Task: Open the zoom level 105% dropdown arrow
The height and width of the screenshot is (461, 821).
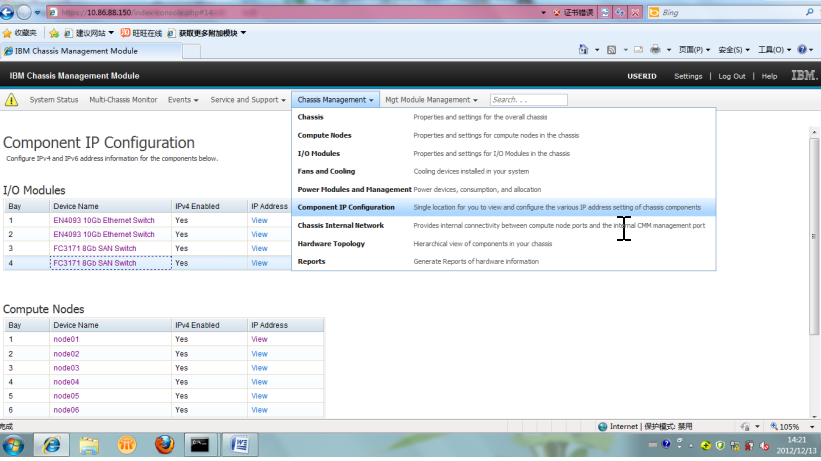Action: [812, 427]
